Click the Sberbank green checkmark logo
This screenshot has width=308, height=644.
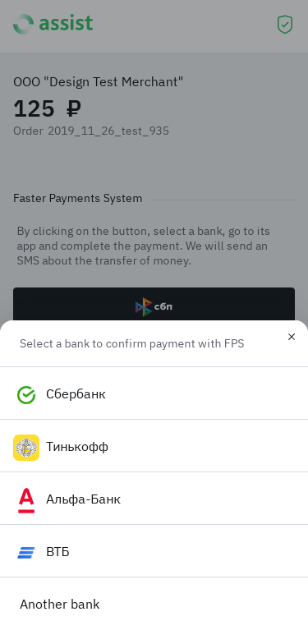[x=26, y=394]
